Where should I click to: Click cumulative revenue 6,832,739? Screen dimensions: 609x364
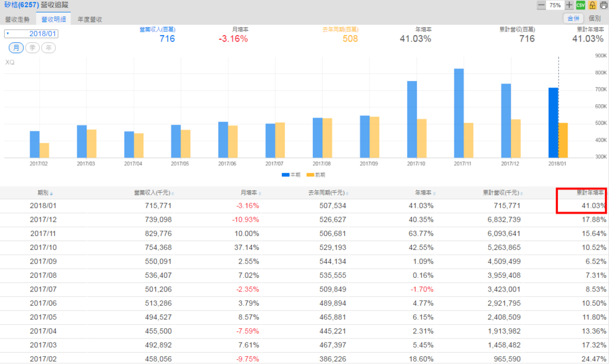(x=504, y=219)
